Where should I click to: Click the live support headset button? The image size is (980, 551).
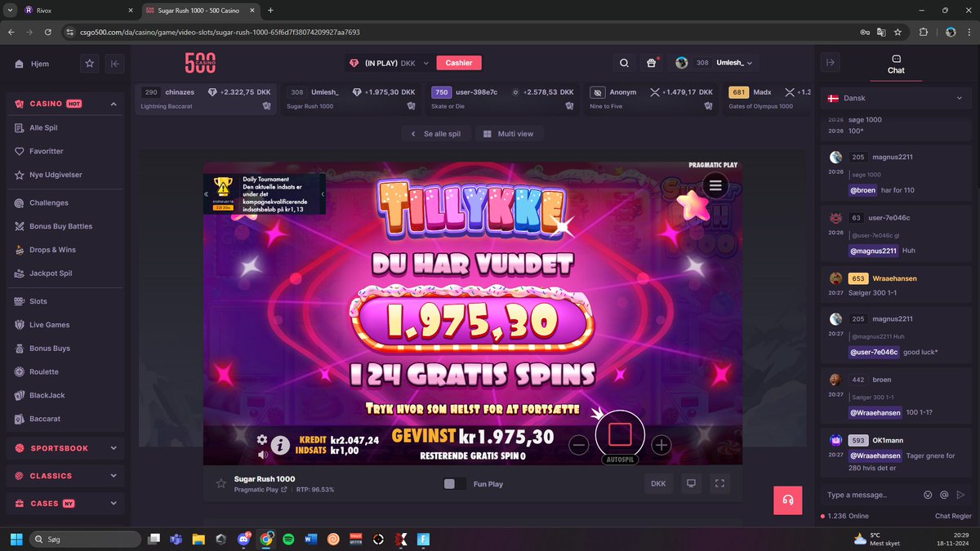point(788,500)
